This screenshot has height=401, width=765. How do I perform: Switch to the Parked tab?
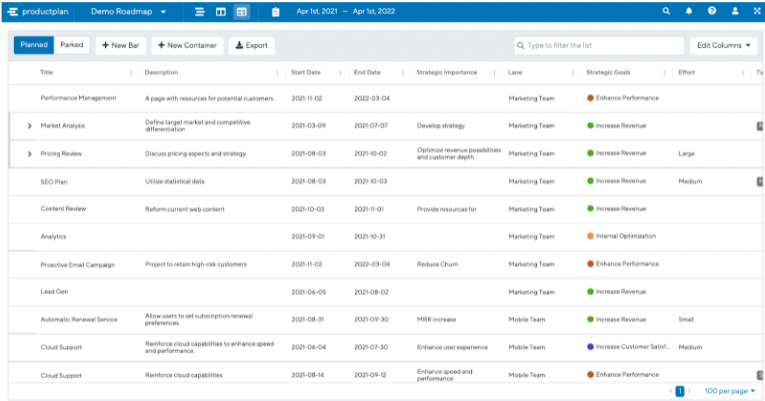(72, 45)
